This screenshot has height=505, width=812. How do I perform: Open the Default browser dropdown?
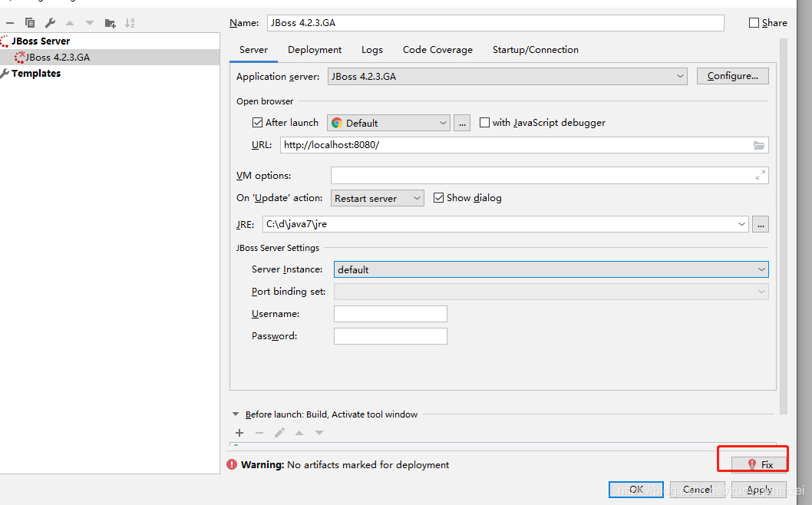[388, 123]
